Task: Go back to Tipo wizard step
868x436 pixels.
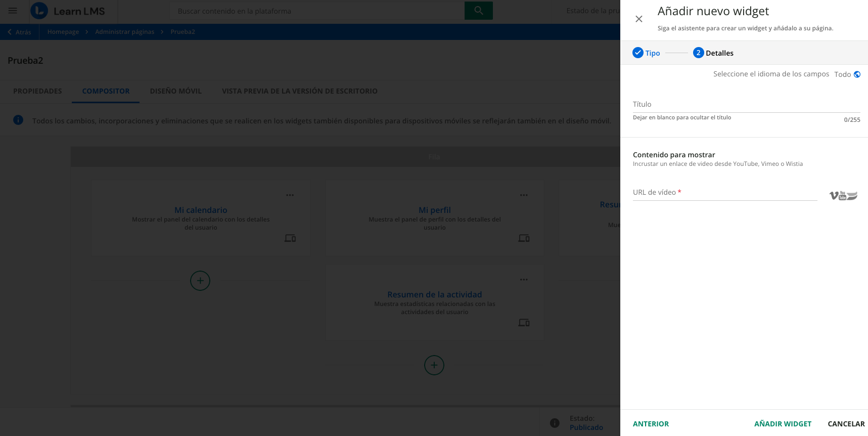Action: pyautogui.click(x=646, y=53)
